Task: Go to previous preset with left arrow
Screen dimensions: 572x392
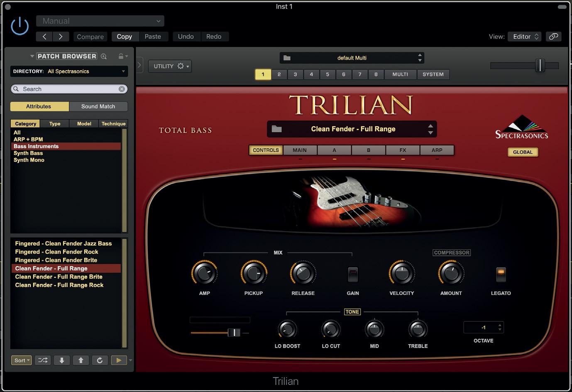Action: coord(44,37)
